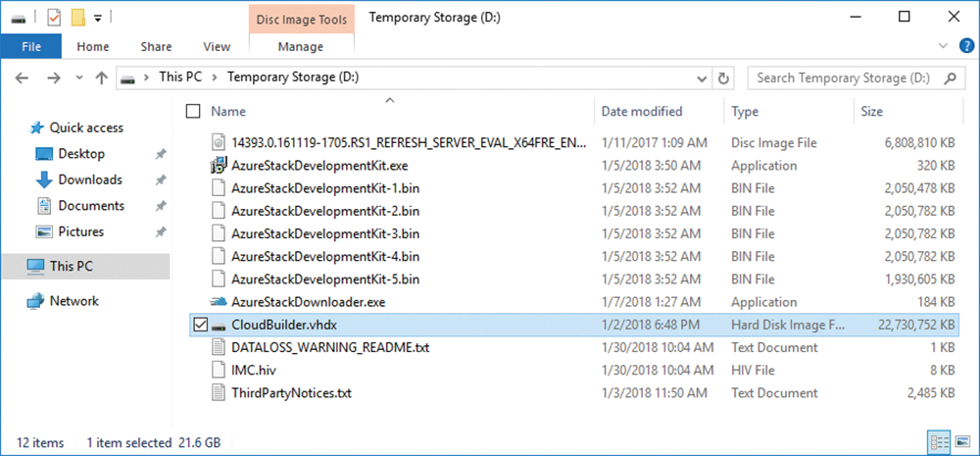Click the AzureStackDevelopmentKit.exe installer icon
The image size is (980, 456).
[218, 166]
